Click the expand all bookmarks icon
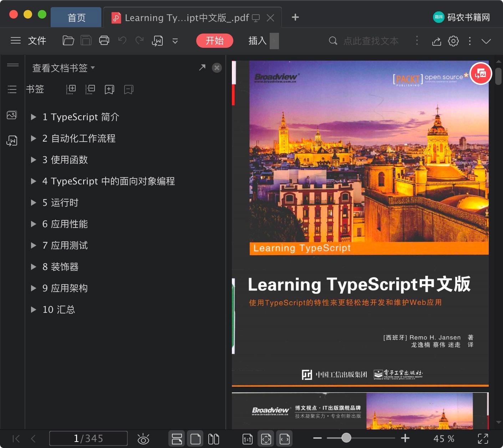Screen dimensions: 503x448 [71, 89]
